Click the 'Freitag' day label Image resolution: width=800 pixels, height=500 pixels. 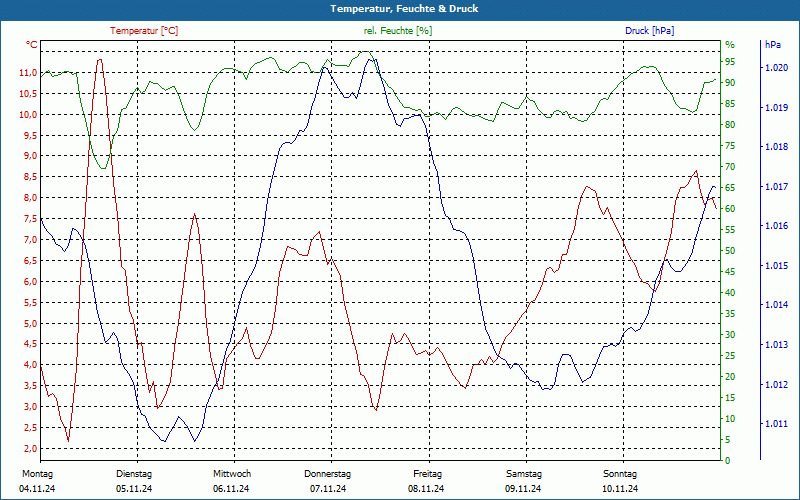(428, 474)
